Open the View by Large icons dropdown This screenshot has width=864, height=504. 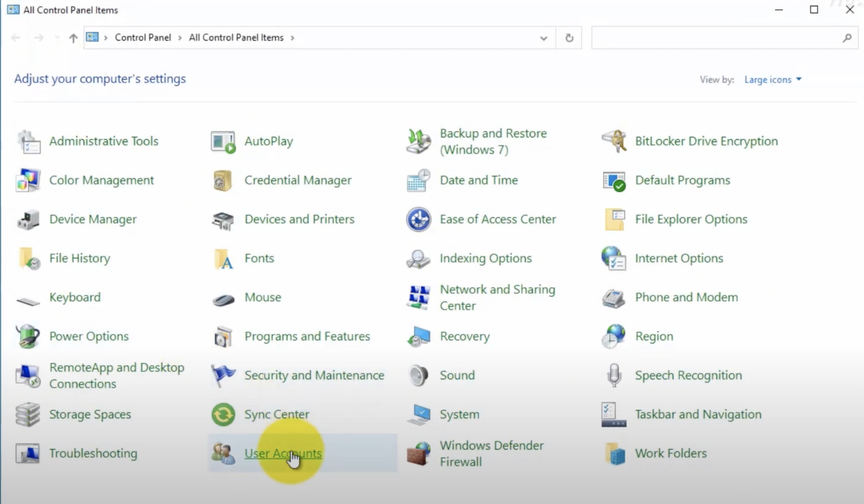coord(773,80)
